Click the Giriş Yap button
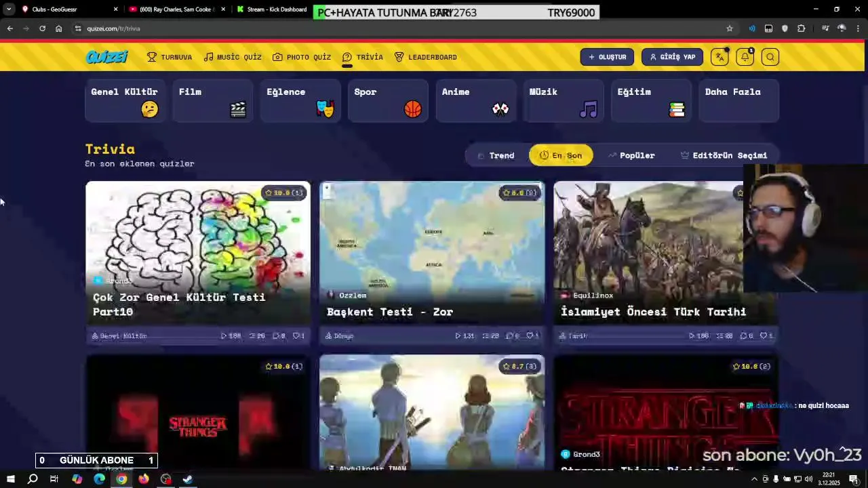The height and width of the screenshot is (488, 868). pos(672,57)
